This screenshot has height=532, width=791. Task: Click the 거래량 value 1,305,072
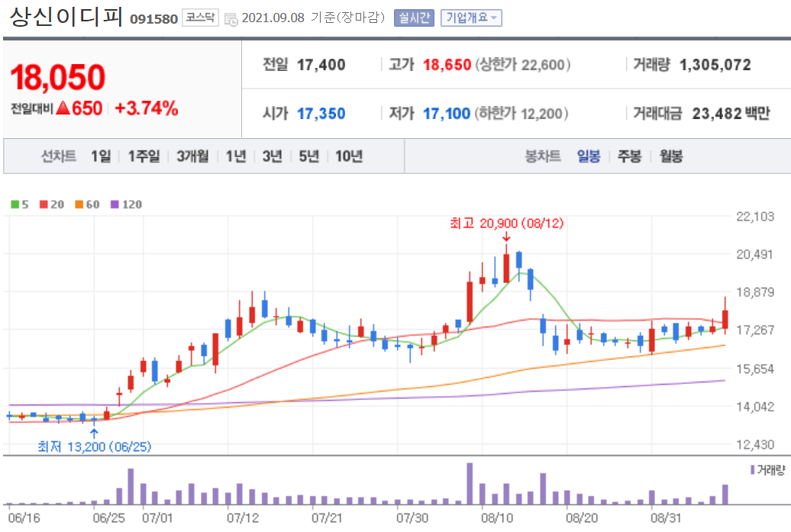(x=715, y=65)
